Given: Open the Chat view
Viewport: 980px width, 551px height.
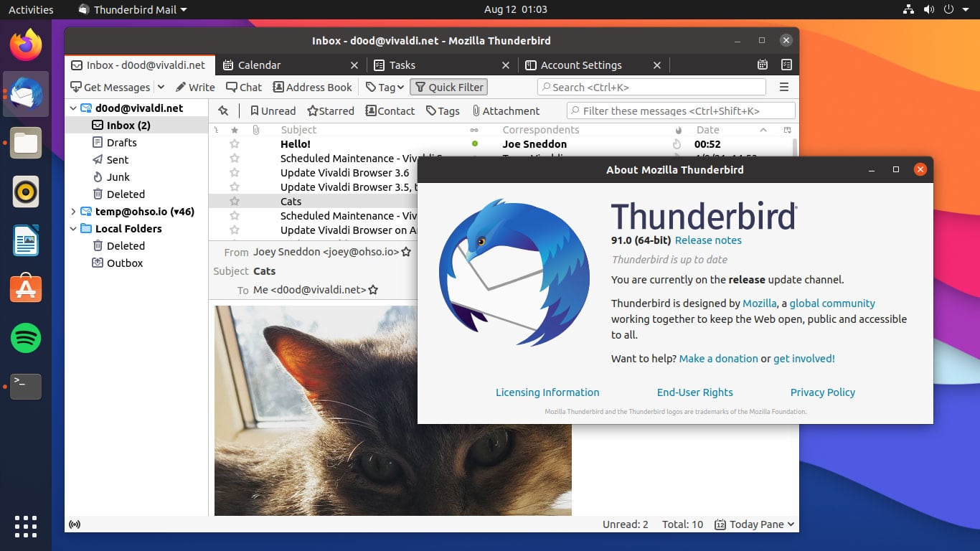Looking at the screenshot, I should (x=244, y=88).
